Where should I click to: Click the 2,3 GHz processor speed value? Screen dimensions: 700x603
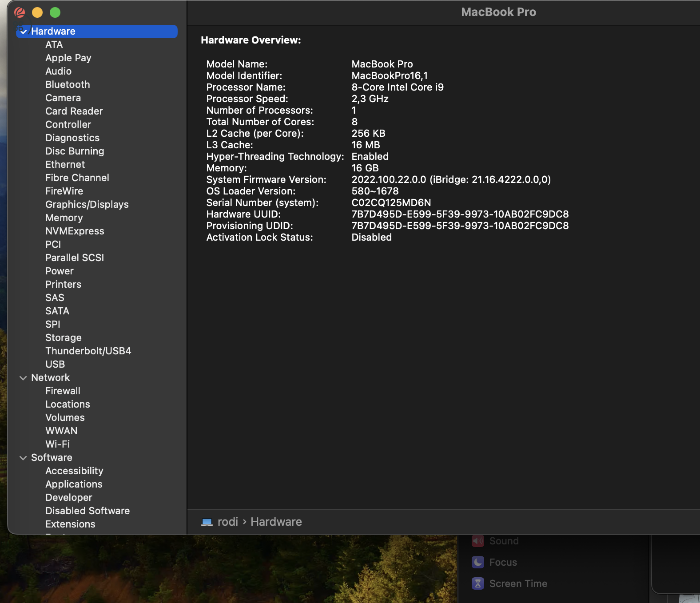pos(370,99)
